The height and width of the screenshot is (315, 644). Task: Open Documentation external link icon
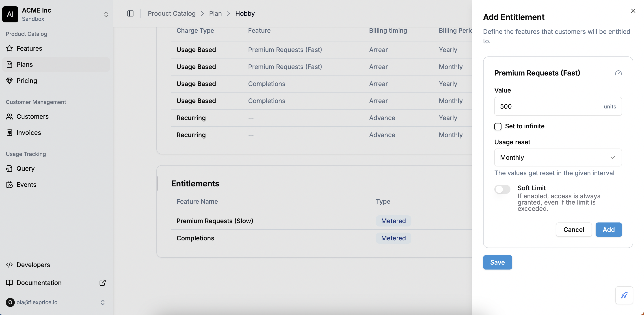click(102, 283)
